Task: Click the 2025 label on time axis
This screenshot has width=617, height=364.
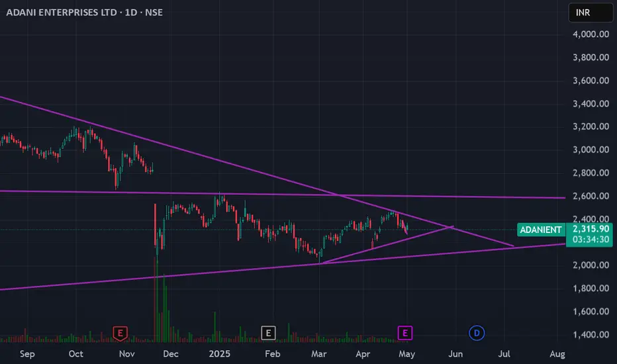Action: pyautogui.click(x=220, y=354)
